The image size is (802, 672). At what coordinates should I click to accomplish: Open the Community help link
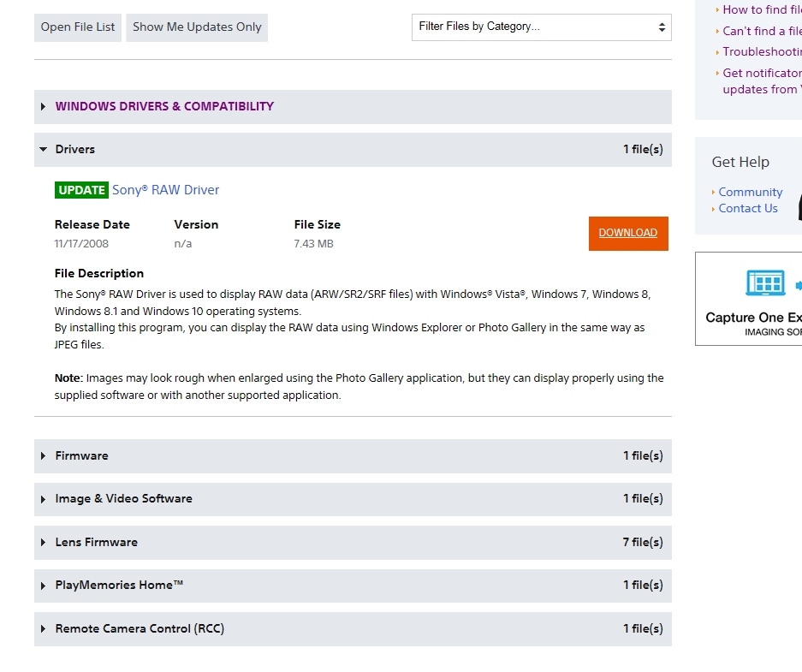751,192
